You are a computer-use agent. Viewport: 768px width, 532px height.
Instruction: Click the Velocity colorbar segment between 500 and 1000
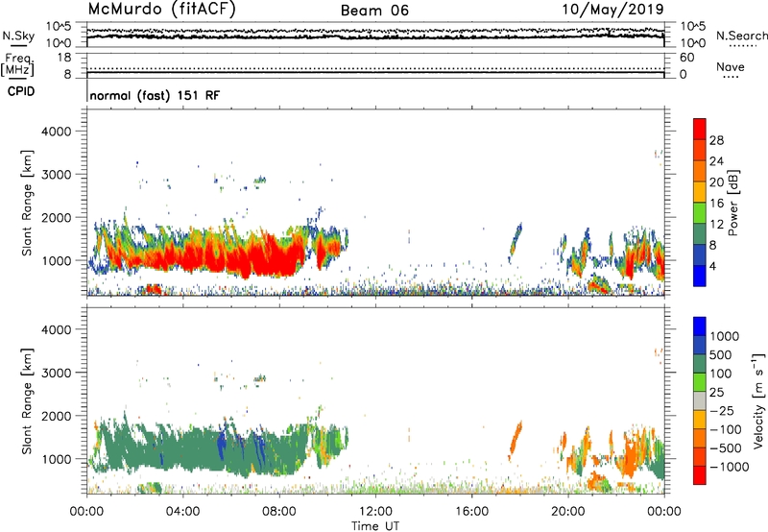point(700,346)
